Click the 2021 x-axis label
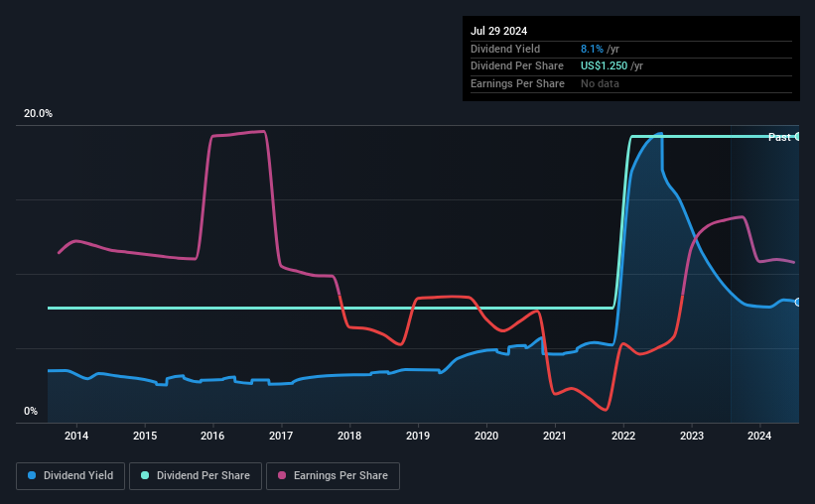The width and height of the screenshot is (815, 504). pyautogui.click(x=555, y=436)
